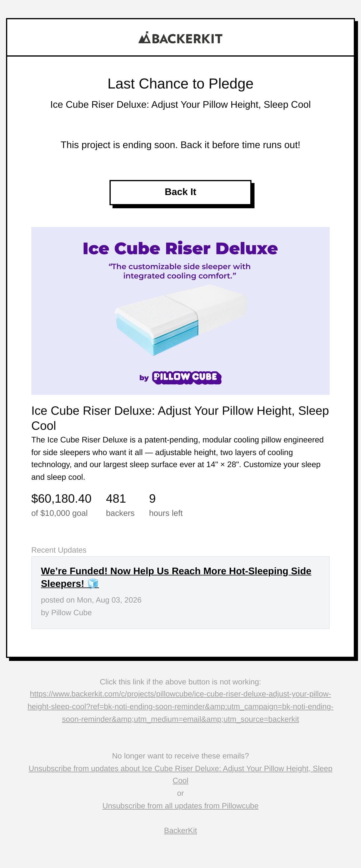This screenshot has width=361, height=868.
Task: Click the BackerKit logo in header
Action: (180, 38)
